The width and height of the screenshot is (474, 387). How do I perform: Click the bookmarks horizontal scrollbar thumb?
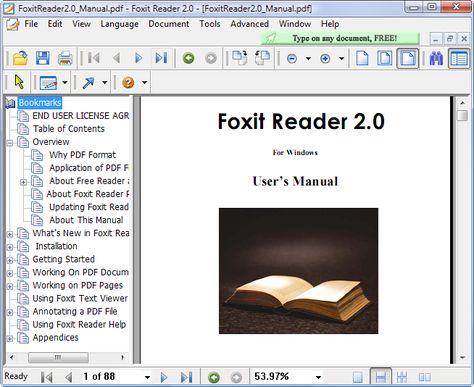tap(58, 357)
